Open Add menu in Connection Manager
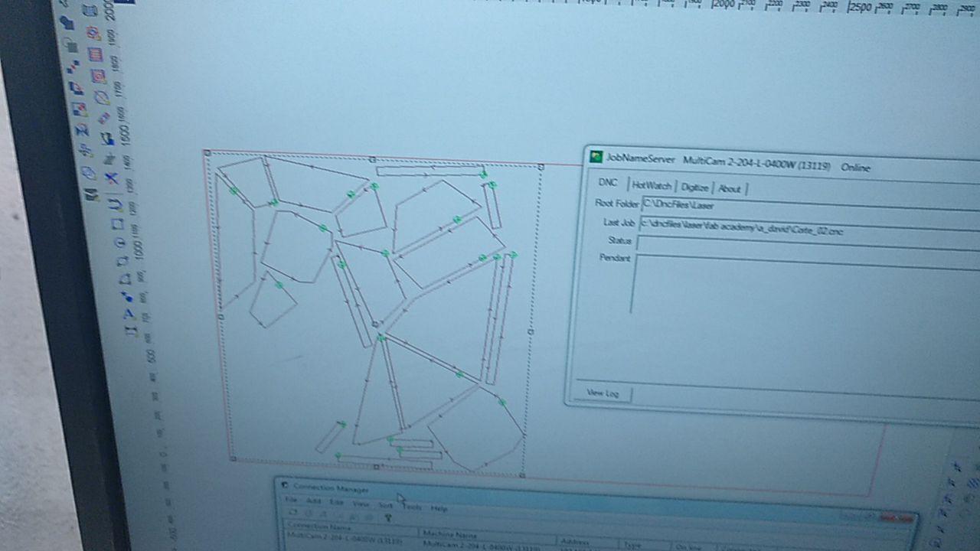The width and height of the screenshot is (980, 551). coord(313,500)
